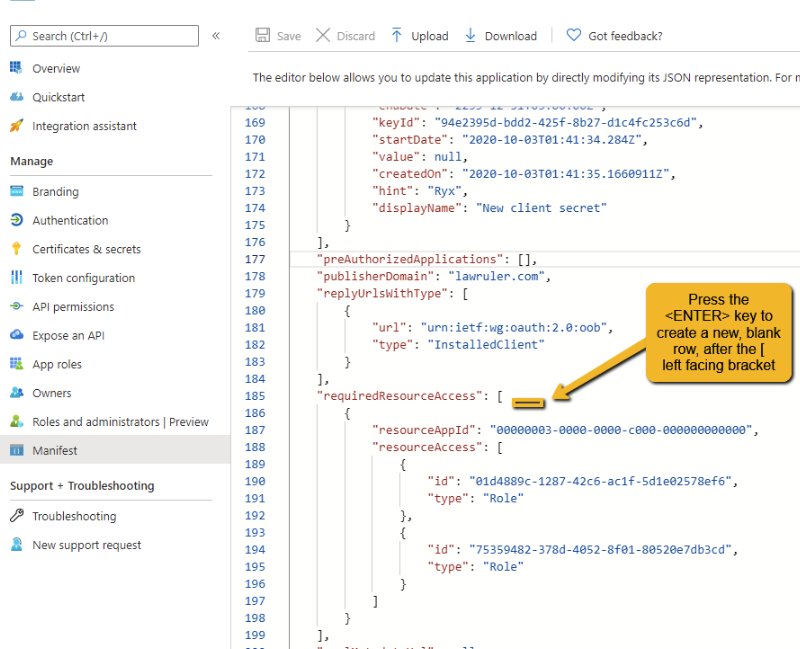800x649 pixels.
Task: Click the Upload button label
Action: [430, 36]
